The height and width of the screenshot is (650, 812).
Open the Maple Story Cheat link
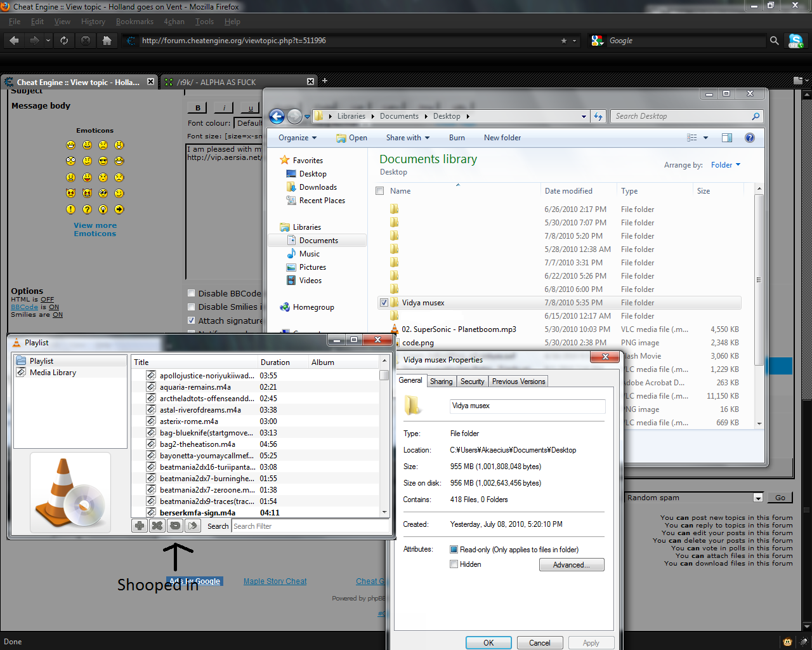(x=275, y=581)
